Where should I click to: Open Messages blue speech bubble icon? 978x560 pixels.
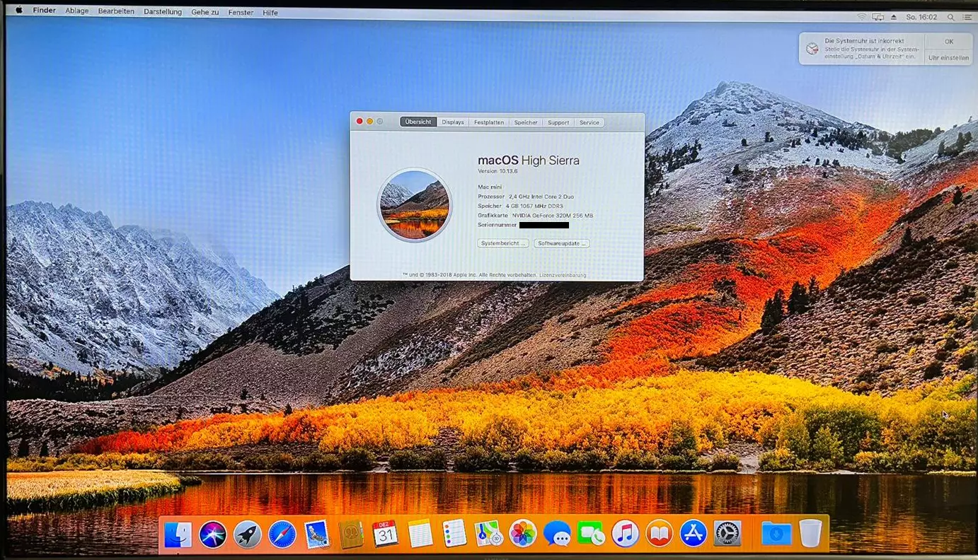557,534
